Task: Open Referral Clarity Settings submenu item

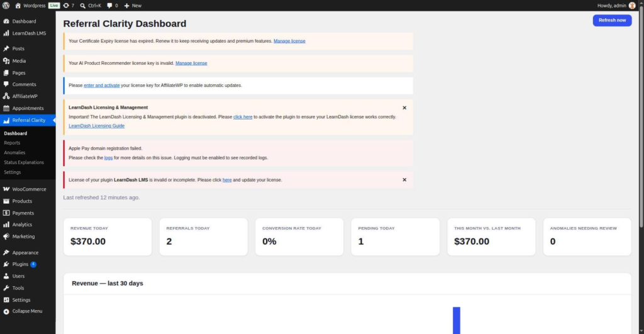Action: pos(13,172)
